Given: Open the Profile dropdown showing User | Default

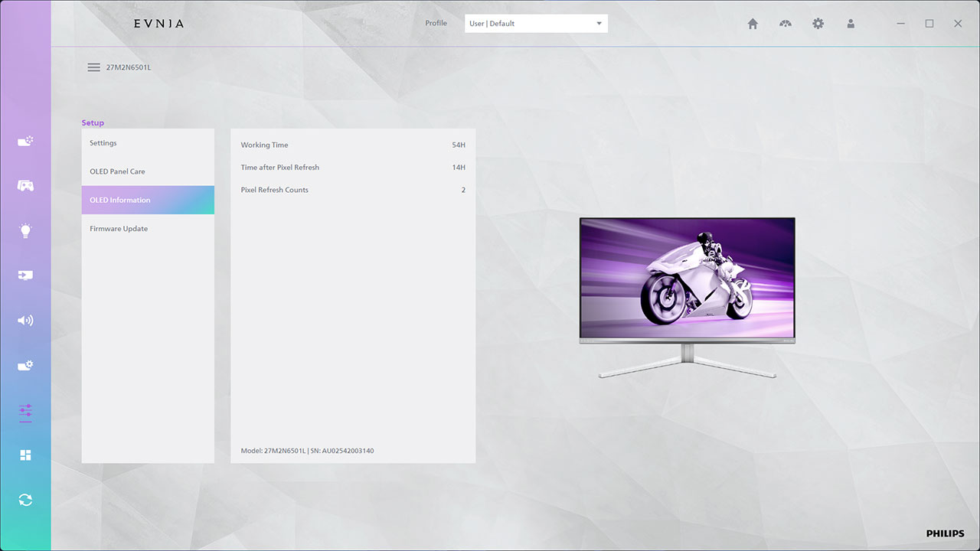Looking at the screenshot, I should pyautogui.click(x=536, y=24).
